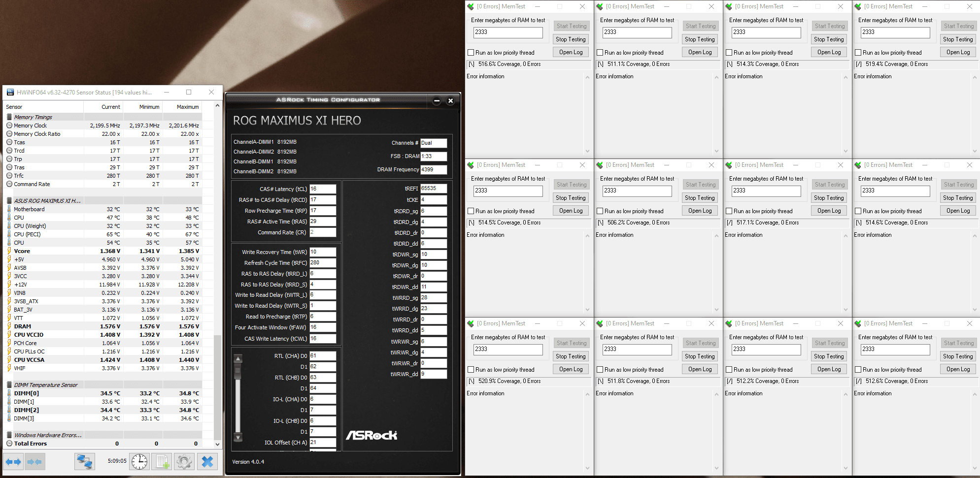Click HWiNFO blue X close sensors icon
The width and height of the screenshot is (980, 478).
tap(207, 462)
